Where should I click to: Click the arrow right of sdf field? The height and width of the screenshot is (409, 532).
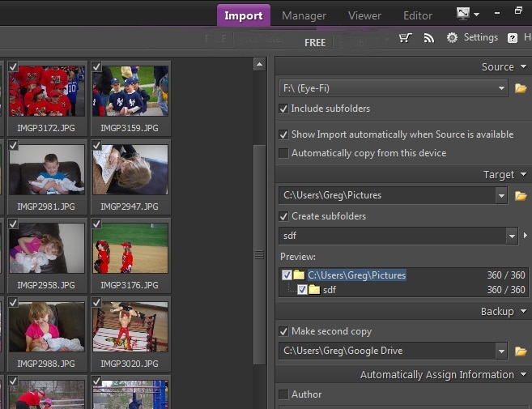coord(526,235)
